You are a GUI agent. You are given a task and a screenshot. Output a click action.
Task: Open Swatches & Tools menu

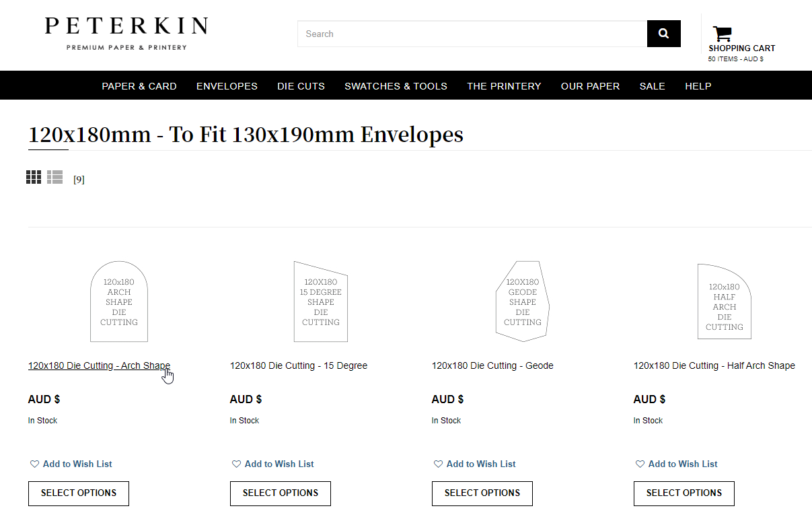click(x=396, y=86)
